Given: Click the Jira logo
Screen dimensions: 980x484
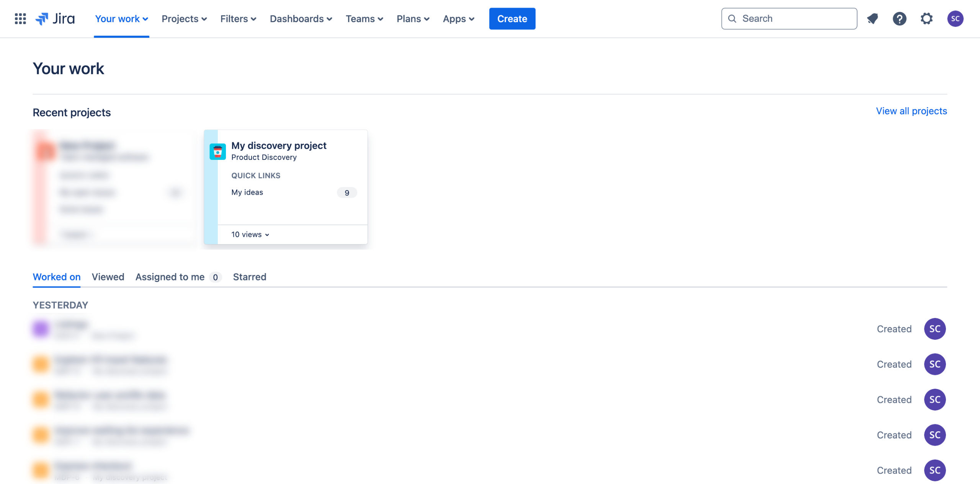Looking at the screenshot, I should (56, 19).
